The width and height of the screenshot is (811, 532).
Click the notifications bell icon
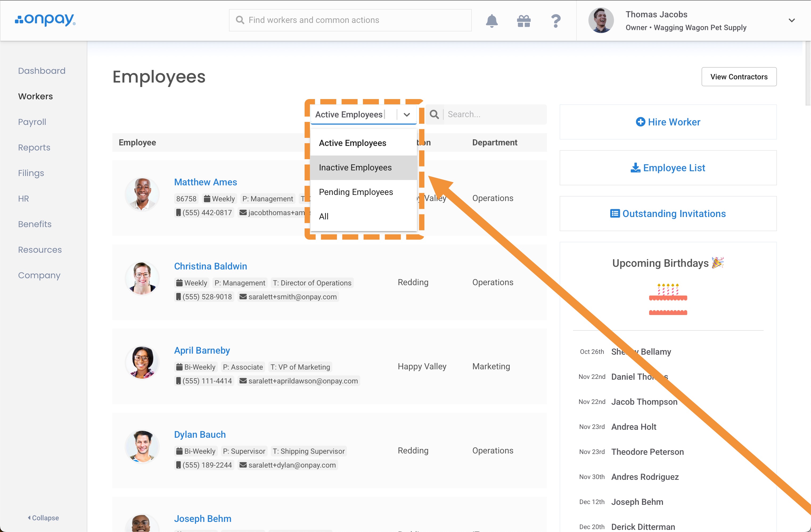coord(491,21)
